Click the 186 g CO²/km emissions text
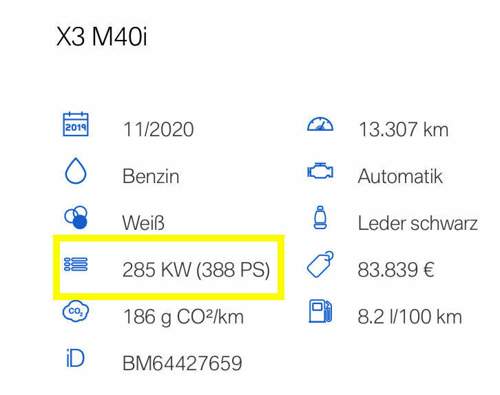The width and height of the screenshot is (500, 395). pyautogui.click(x=183, y=317)
